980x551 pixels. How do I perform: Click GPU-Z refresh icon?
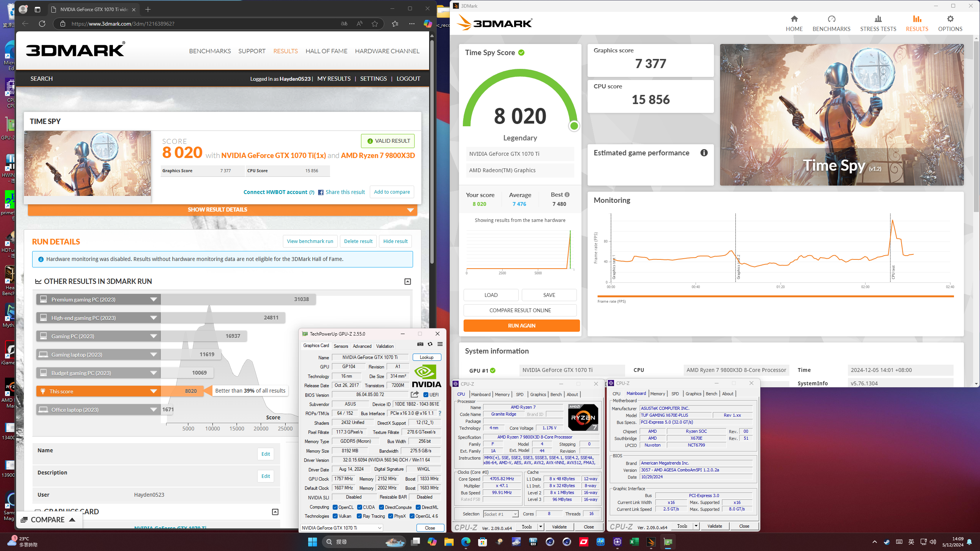430,344
